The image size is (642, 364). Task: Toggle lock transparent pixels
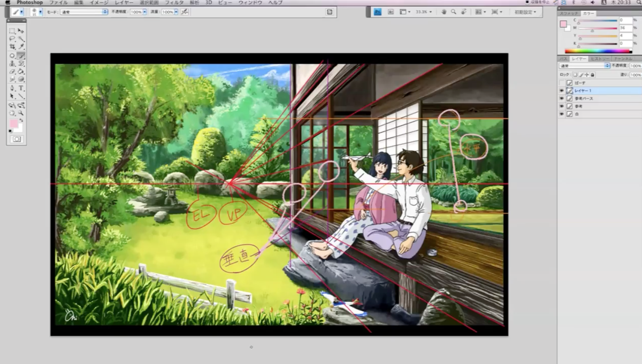pyautogui.click(x=575, y=75)
